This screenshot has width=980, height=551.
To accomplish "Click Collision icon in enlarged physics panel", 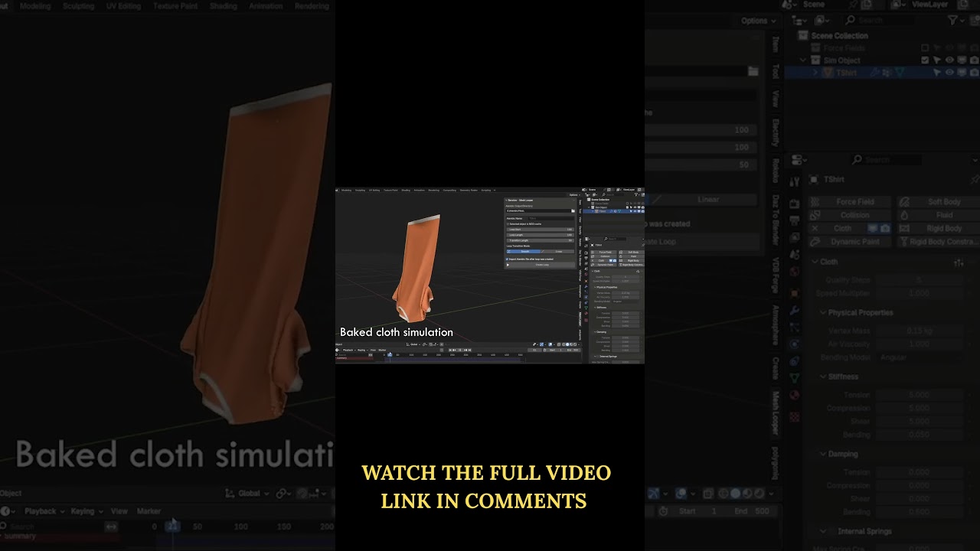I will tap(815, 215).
